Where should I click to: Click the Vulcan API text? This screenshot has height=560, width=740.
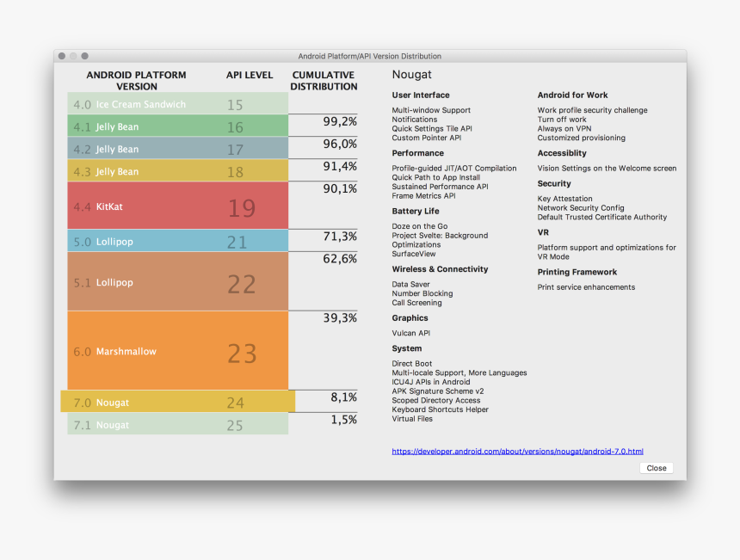[x=410, y=333]
